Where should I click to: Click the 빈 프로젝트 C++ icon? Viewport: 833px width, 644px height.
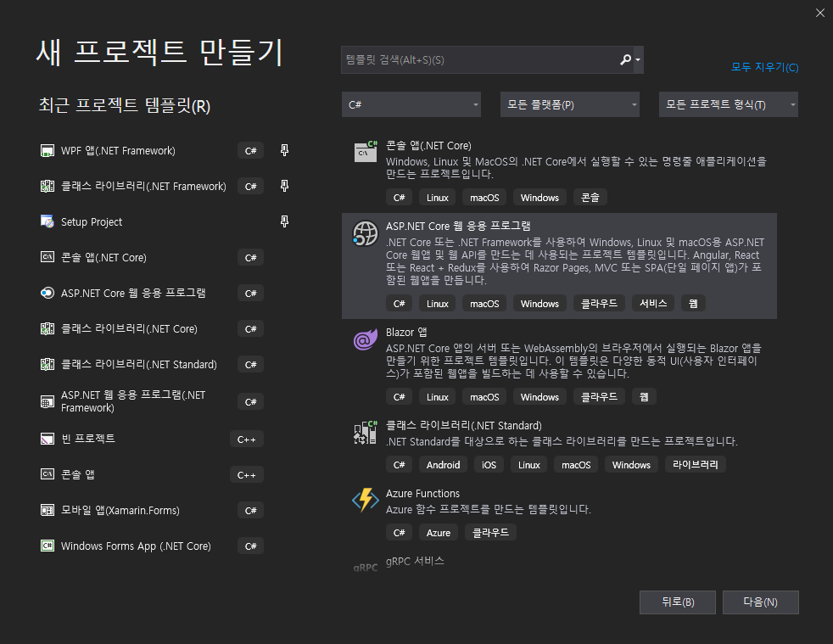48,439
